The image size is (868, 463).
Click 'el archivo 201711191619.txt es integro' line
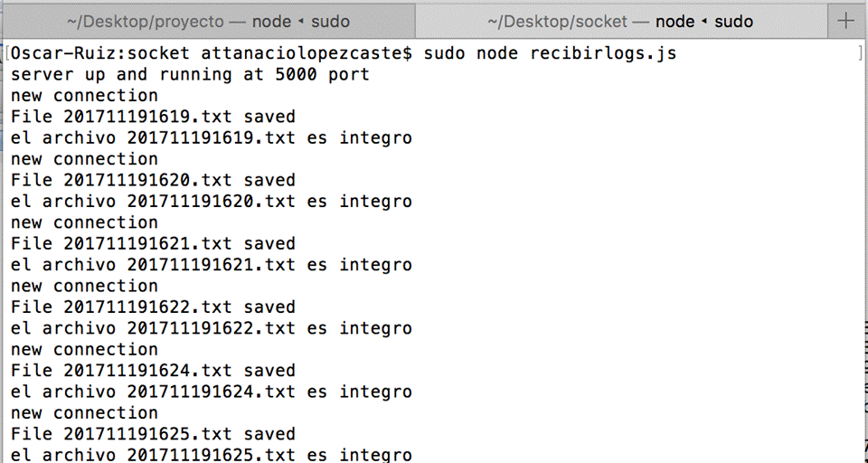click(211, 138)
